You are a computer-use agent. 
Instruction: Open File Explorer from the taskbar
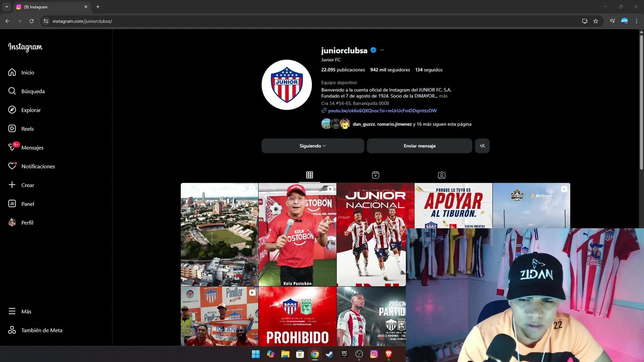click(285, 354)
